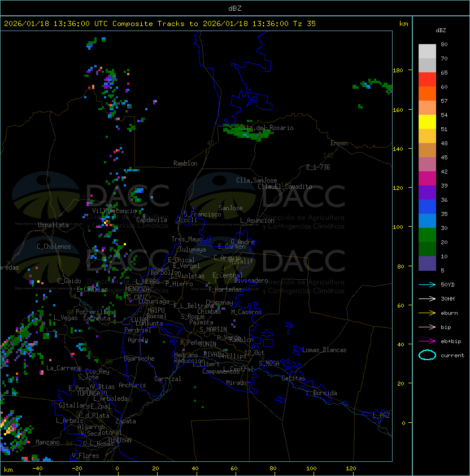
Task: Click the C_Chilenos place label
Action: point(54,246)
